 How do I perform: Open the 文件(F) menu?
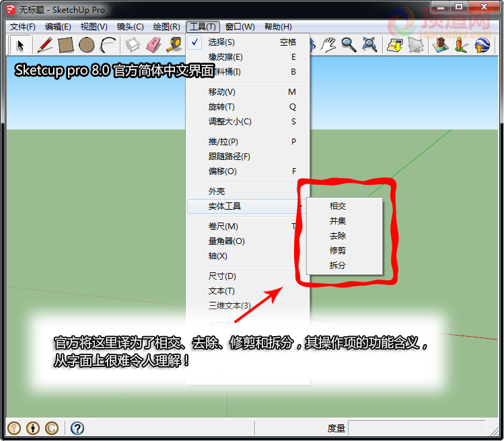22,27
